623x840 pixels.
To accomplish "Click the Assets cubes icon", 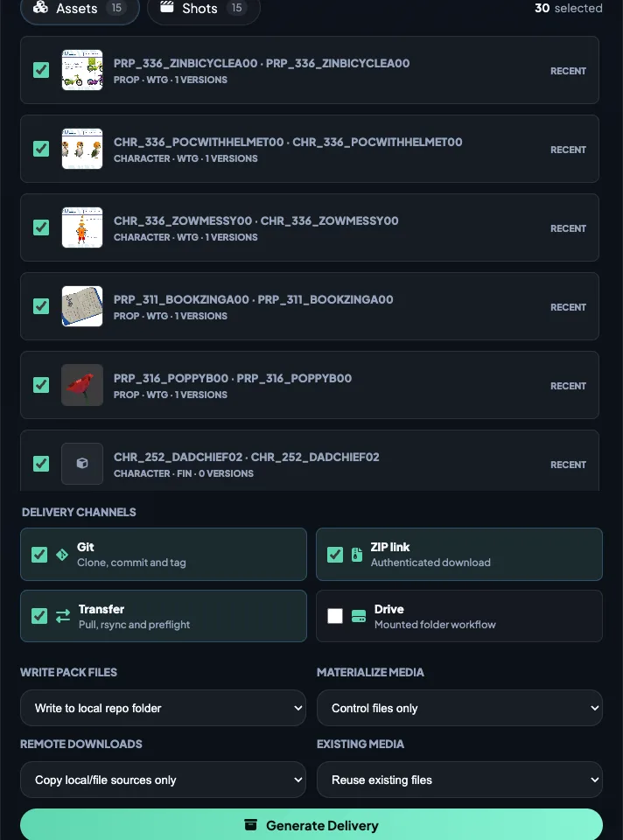I will click(41, 8).
